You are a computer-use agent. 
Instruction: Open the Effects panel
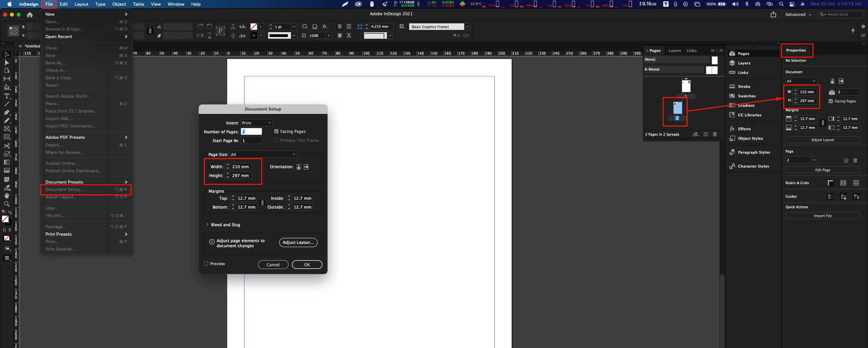(x=744, y=129)
